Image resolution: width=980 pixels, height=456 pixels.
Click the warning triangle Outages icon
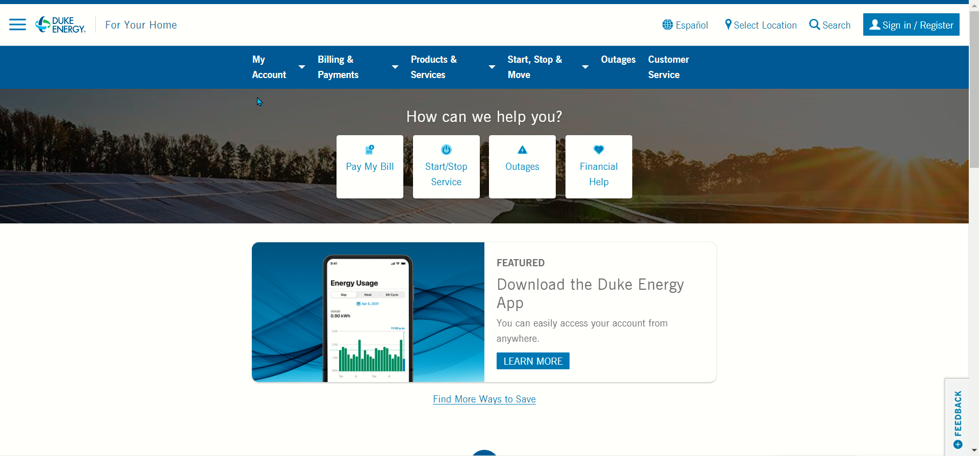coord(522,149)
